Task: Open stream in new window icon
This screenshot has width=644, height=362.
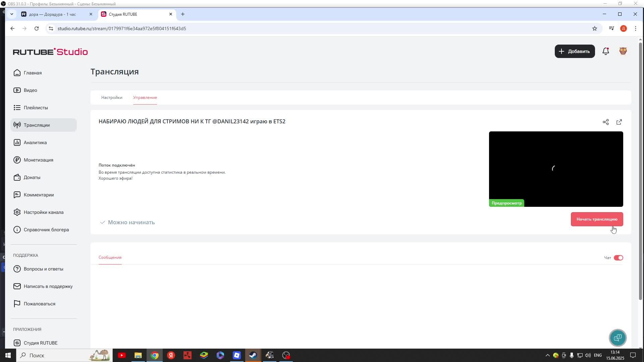Action: point(619,122)
